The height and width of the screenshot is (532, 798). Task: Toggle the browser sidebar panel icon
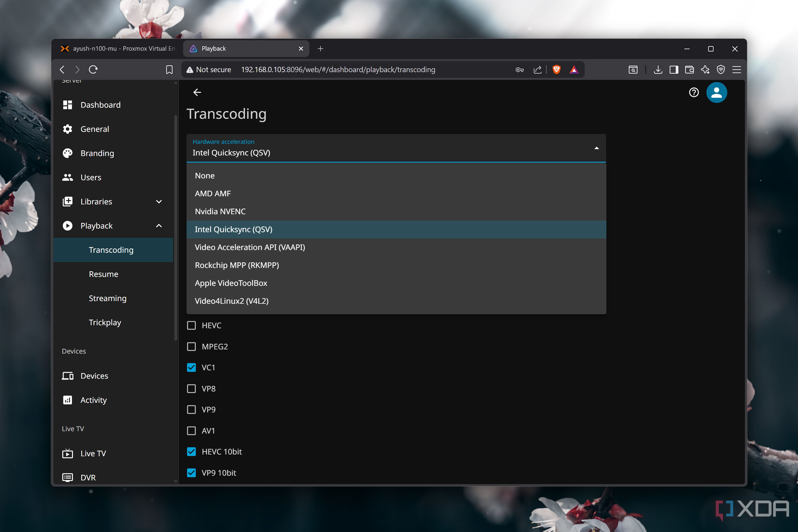click(674, 70)
